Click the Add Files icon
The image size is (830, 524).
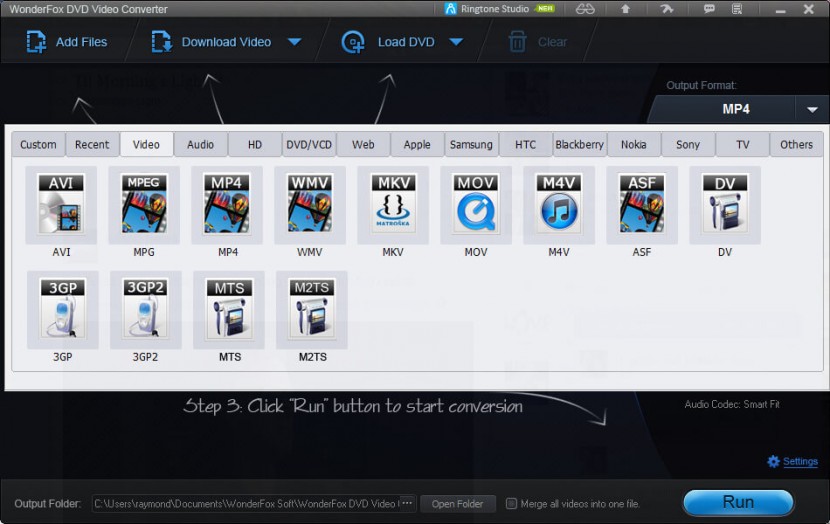36,42
